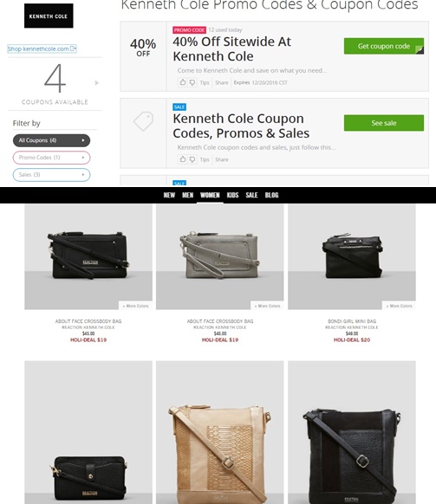The image size is (436, 504).
Task: Click the Kenneth Cole black logo
Action: [x=49, y=16]
